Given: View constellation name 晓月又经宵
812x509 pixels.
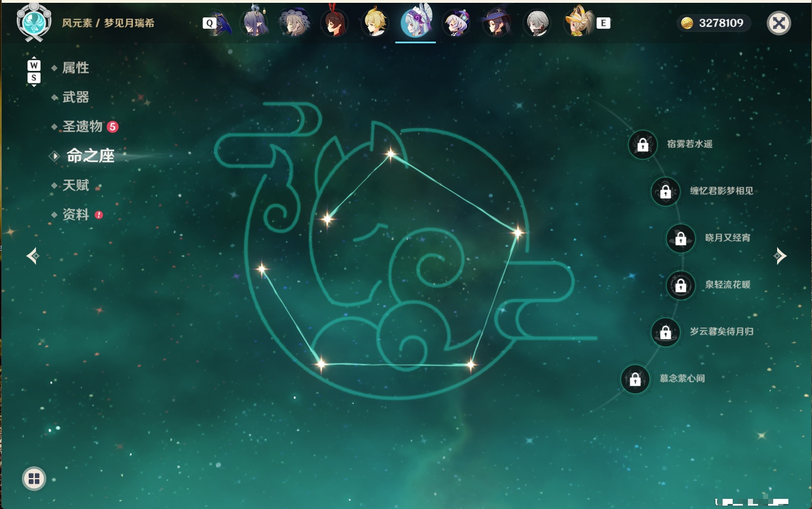Looking at the screenshot, I should coord(728,237).
